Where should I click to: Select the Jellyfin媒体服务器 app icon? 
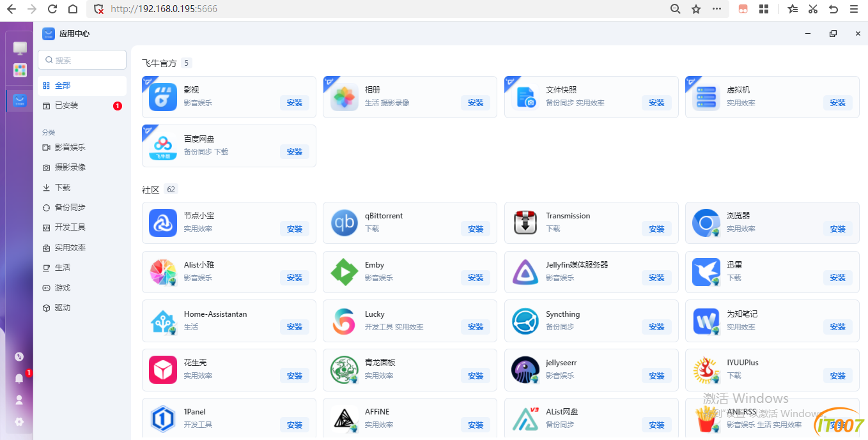point(525,272)
